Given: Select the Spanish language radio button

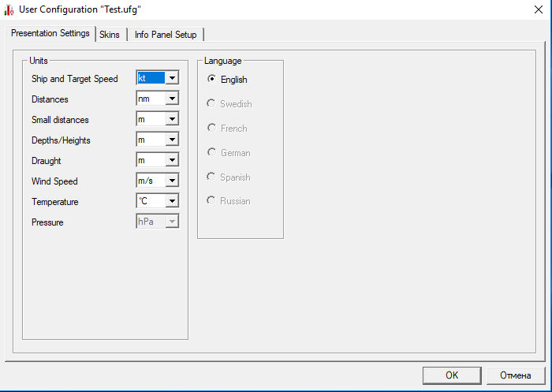Looking at the screenshot, I should coord(211,177).
